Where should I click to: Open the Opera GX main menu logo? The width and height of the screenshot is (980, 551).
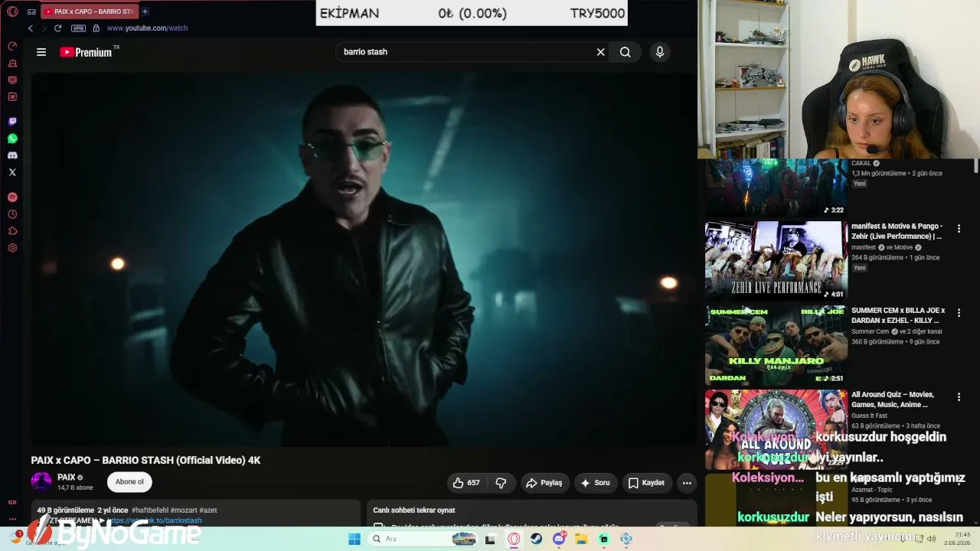pos(12,11)
